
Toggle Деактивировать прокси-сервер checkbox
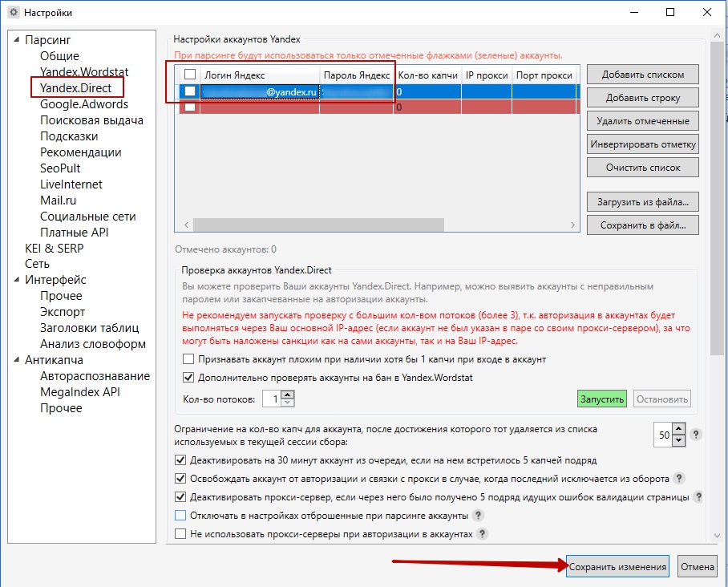coord(180,497)
